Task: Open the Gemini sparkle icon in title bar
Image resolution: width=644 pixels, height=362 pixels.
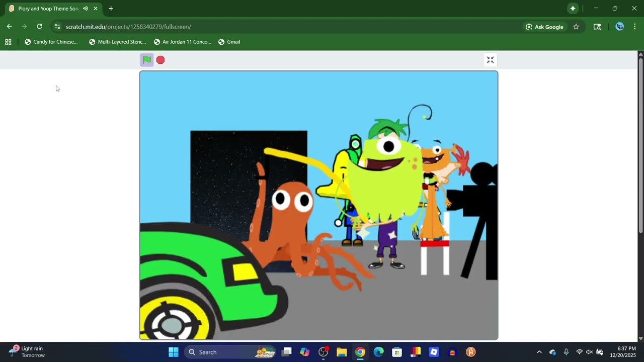Action: (x=573, y=9)
